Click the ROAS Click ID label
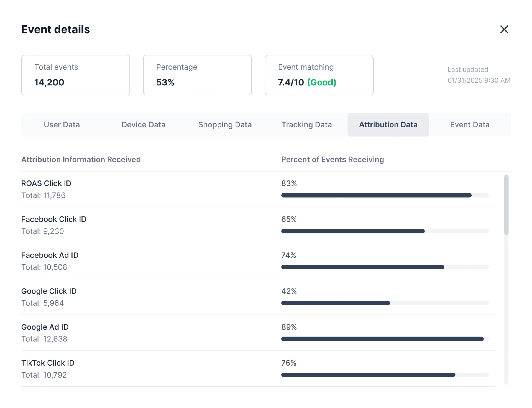 46,183
